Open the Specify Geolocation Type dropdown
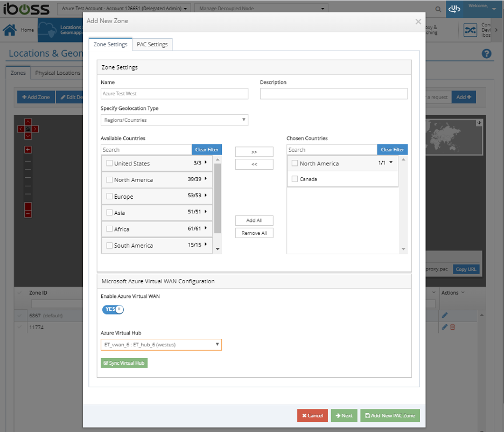The height and width of the screenshot is (432, 504). point(174,120)
